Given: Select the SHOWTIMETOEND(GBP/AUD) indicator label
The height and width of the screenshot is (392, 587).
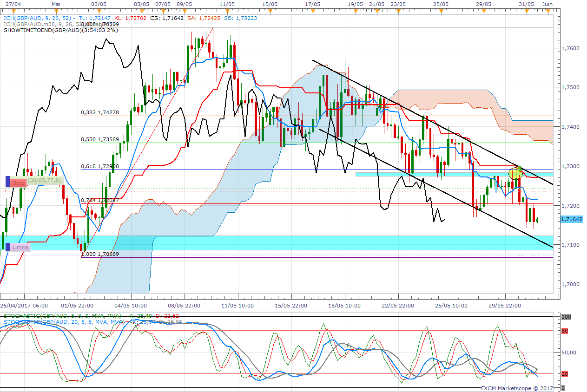Looking at the screenshot, I should tap(60, 30).
